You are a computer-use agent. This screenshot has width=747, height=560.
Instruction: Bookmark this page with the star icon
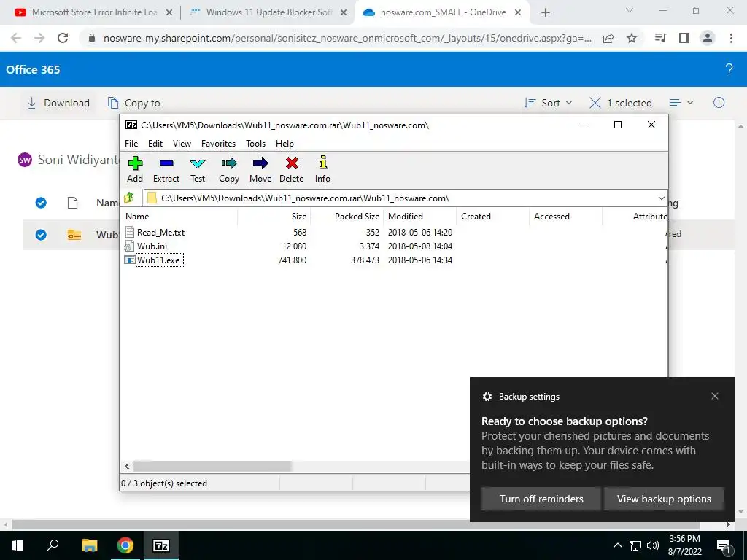(632, 38)
